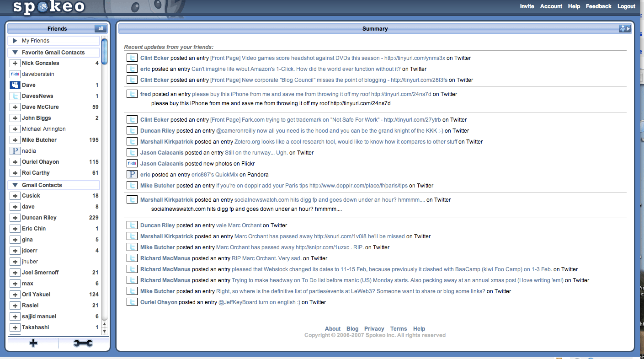This screenshot has width=644, height=359.
Task: Click the add friend plus icon at sidebar bottom
Action: click(33, 343)
